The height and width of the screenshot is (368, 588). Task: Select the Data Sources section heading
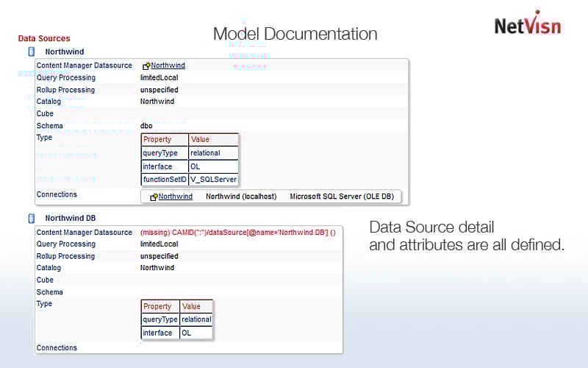coord(44,38)
